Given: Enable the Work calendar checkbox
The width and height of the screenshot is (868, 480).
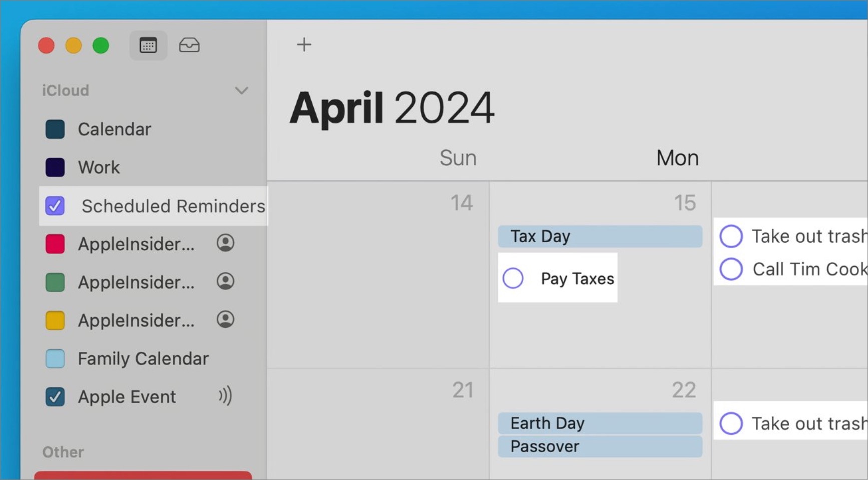Looking at the screenshot, I should (55, 167).
